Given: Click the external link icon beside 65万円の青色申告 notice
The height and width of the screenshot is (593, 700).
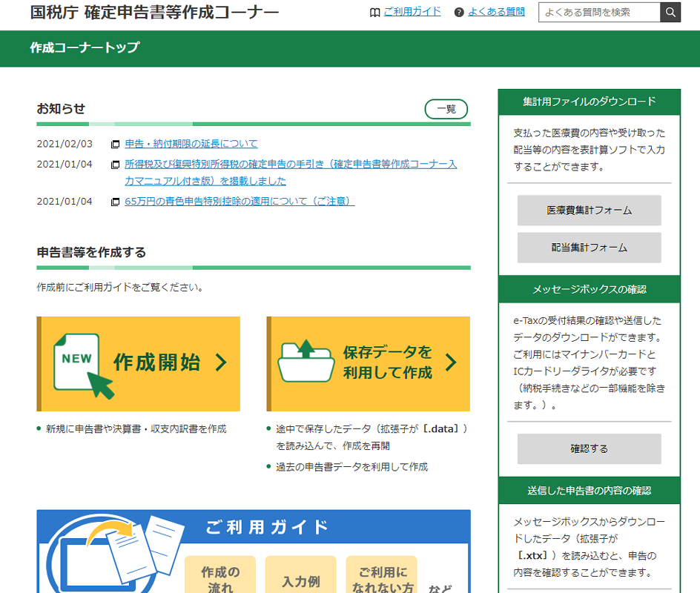Looking at the screenshot, I should tap(116, 202).
